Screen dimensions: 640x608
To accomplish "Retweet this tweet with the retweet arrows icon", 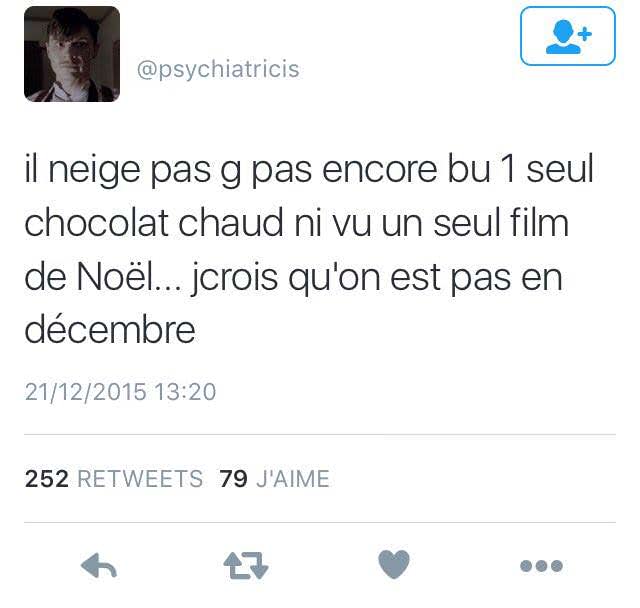I will tap(246, 566).
